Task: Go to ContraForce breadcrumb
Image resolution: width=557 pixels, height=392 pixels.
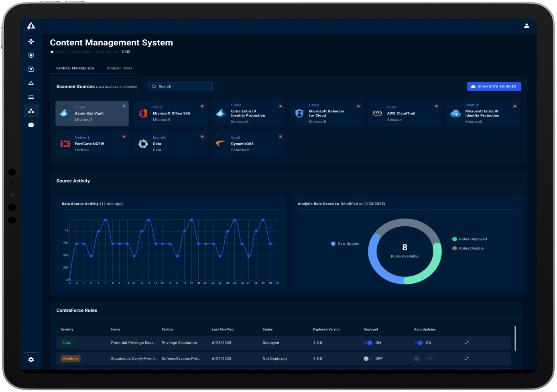Action: point(107,52)
